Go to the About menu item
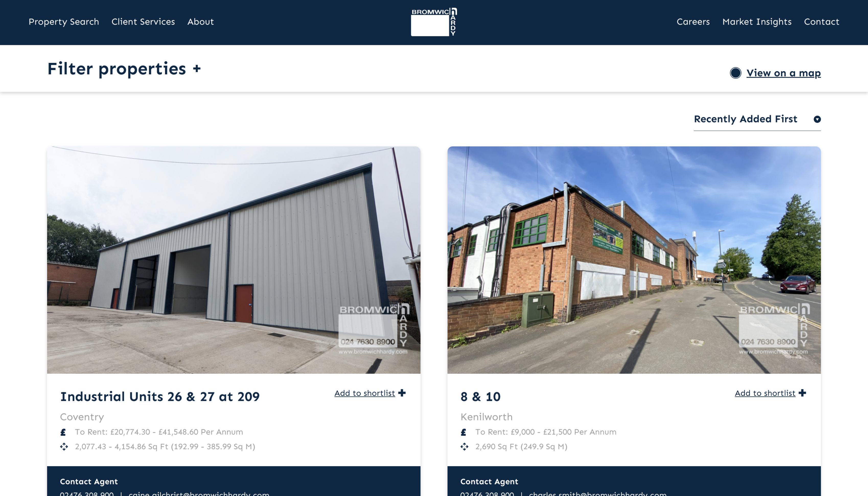Viewport: 868px width, 496px height. 201,21
